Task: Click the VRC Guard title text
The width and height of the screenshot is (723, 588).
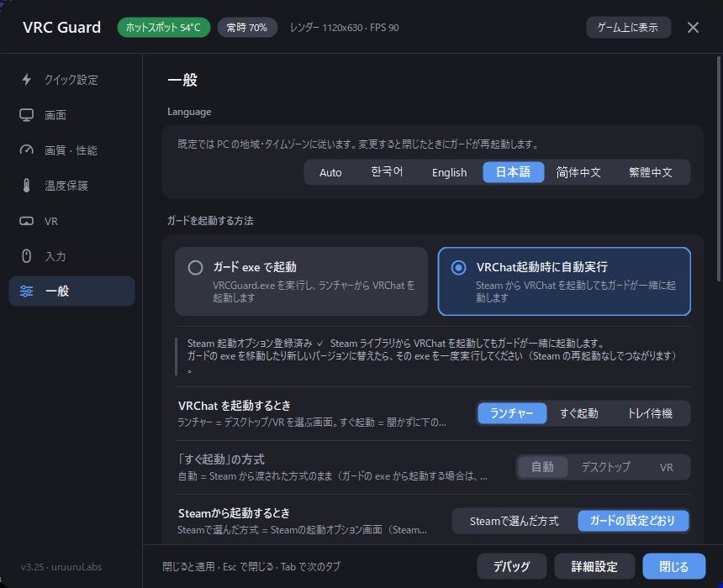Action: 61,27
